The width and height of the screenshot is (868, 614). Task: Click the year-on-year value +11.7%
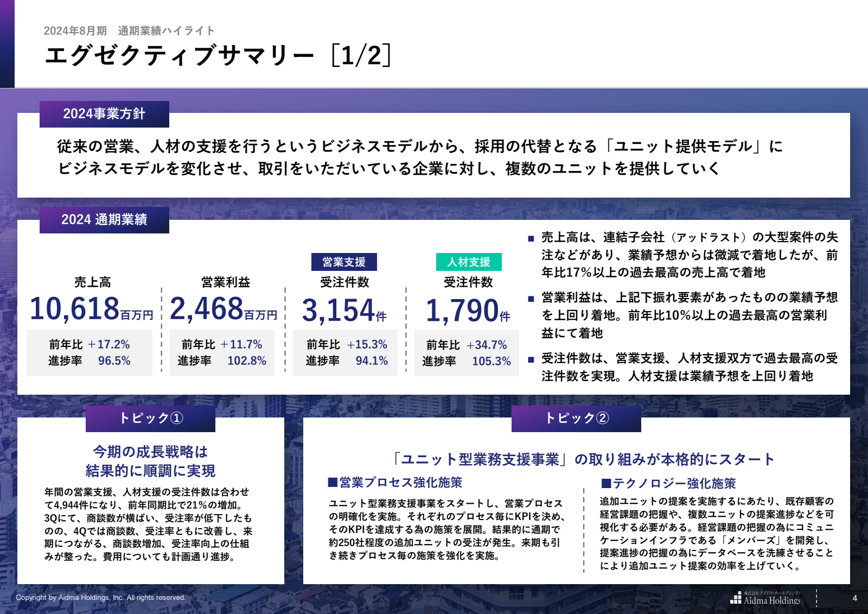point(241,345)
